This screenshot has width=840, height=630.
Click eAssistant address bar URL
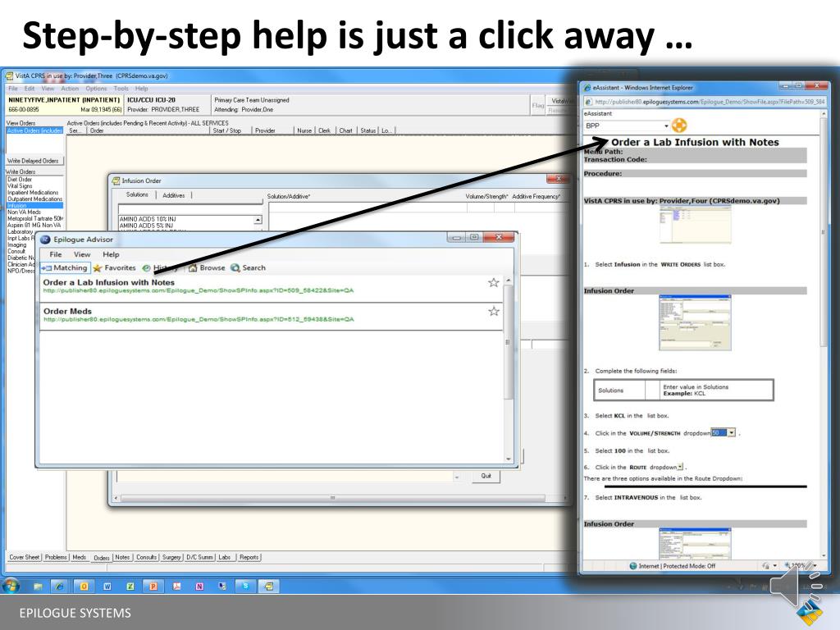click(710, 102)
